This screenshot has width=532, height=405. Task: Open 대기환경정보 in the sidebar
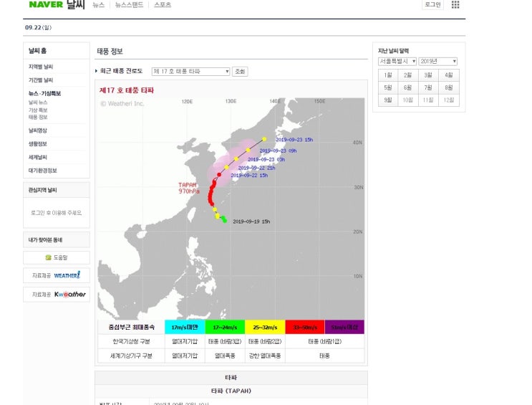coord(43,171)
